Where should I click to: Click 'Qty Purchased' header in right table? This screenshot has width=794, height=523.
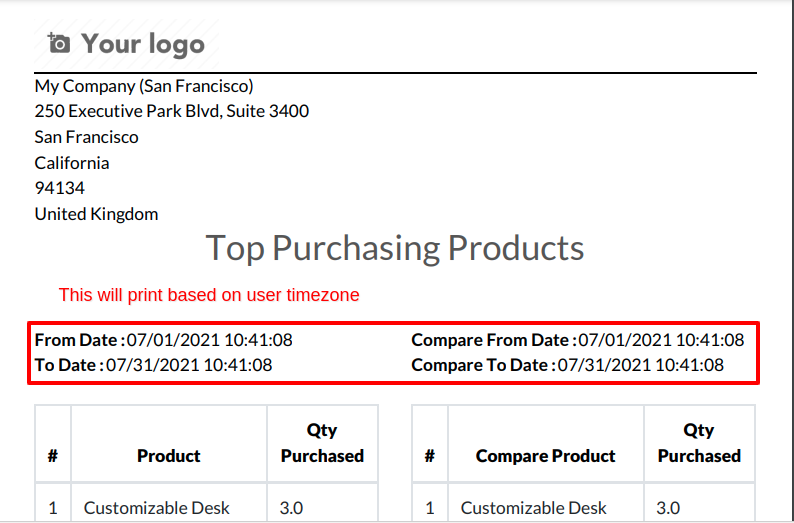point(699,443)
